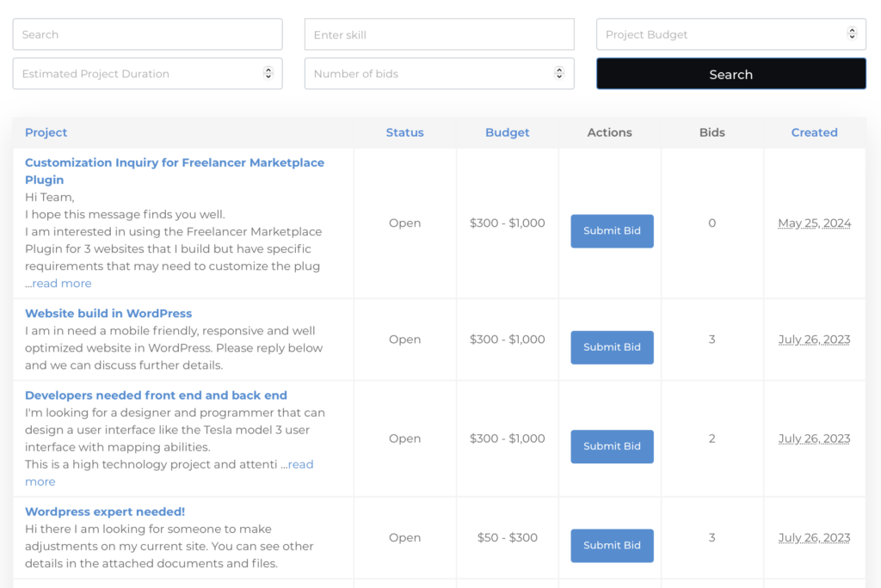
Task: Submit Bid for the Developers needed project
Action: pyautogui.click(x=612, y=446)
